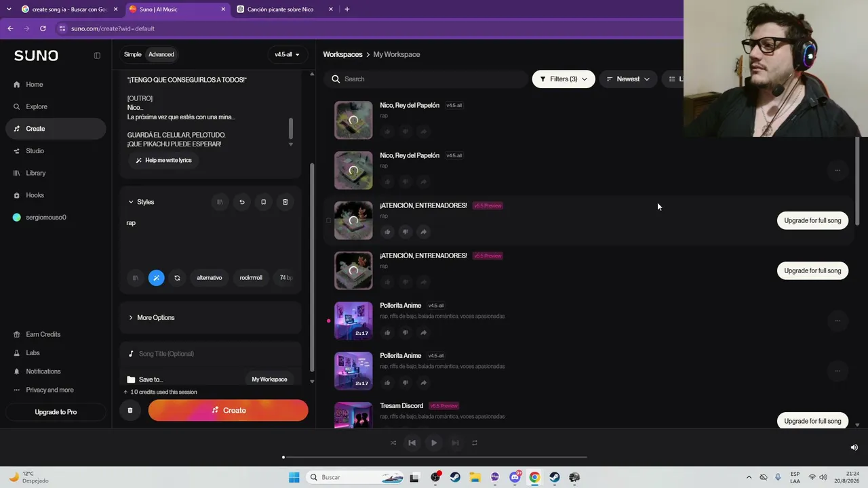868x488 pixels.
Task: Reload the browser page
Action: click(x=43, y=28)
